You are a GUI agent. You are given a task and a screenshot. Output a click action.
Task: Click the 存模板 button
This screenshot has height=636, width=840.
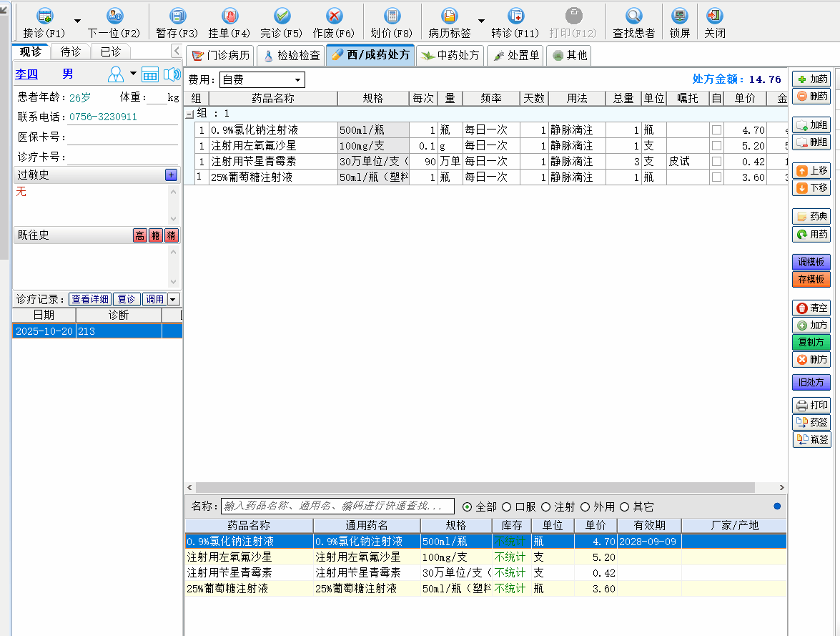[811, 279]
